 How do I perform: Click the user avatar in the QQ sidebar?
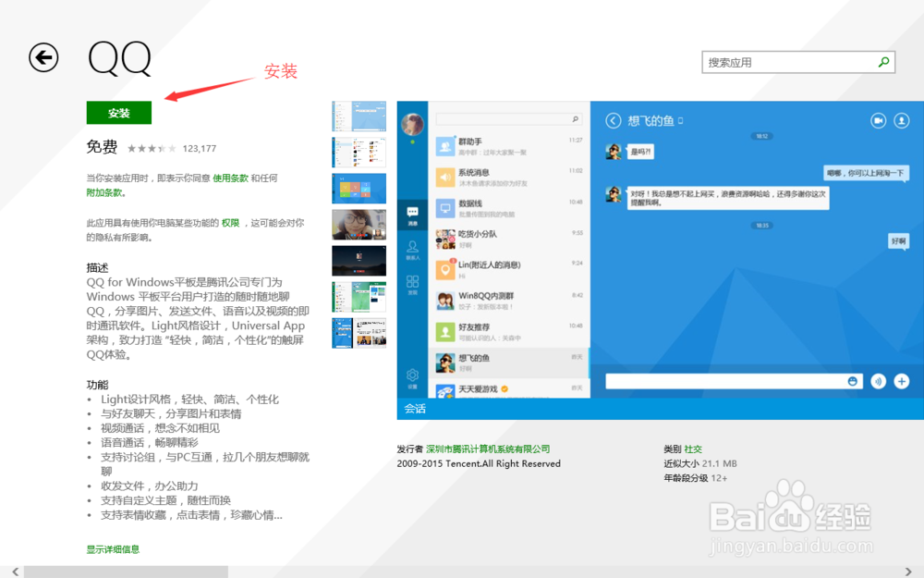(x=412, y=125)
